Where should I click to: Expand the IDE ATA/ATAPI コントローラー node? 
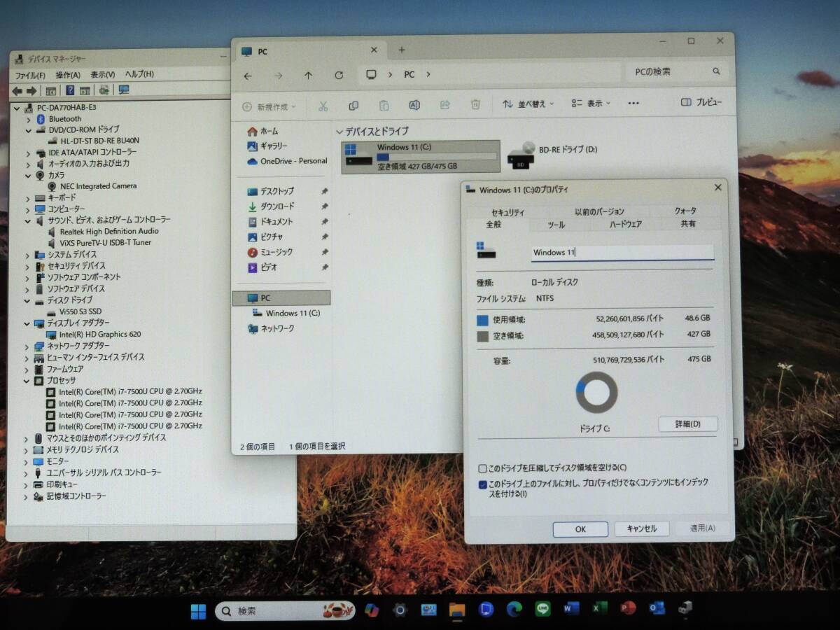click(x=28, y=153)
